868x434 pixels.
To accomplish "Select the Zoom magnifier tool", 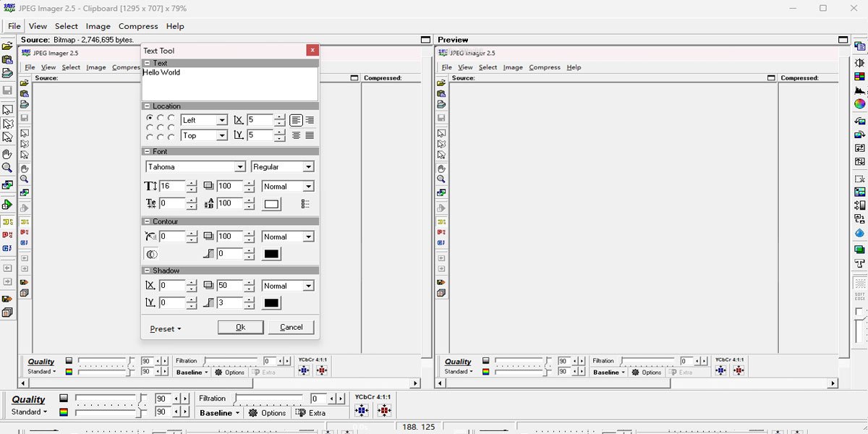I will [x=7, y=169].
